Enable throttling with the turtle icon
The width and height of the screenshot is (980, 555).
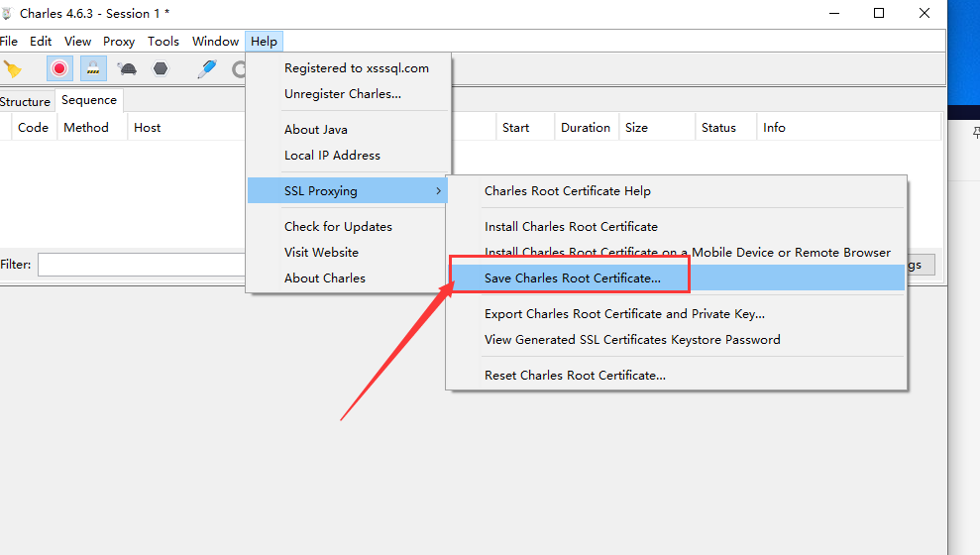127,68
